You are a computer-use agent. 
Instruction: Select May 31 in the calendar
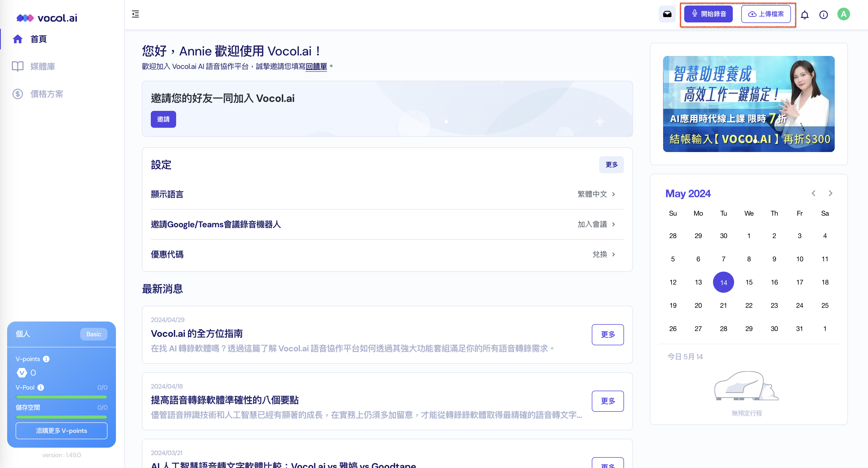[x=800, y=329]
